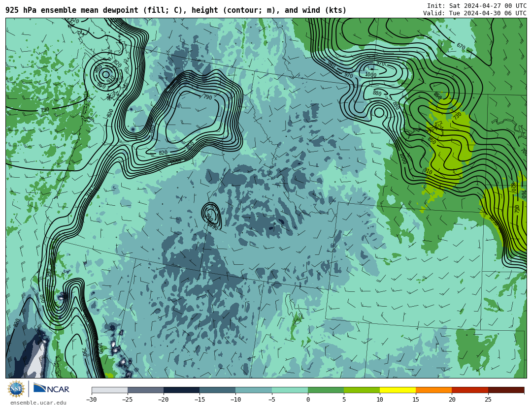Image resolution: width=532 pixels, height=409 pixels.
Task: Click the 10 to 15 yellow colorbar segment
Action: point(398,390)
